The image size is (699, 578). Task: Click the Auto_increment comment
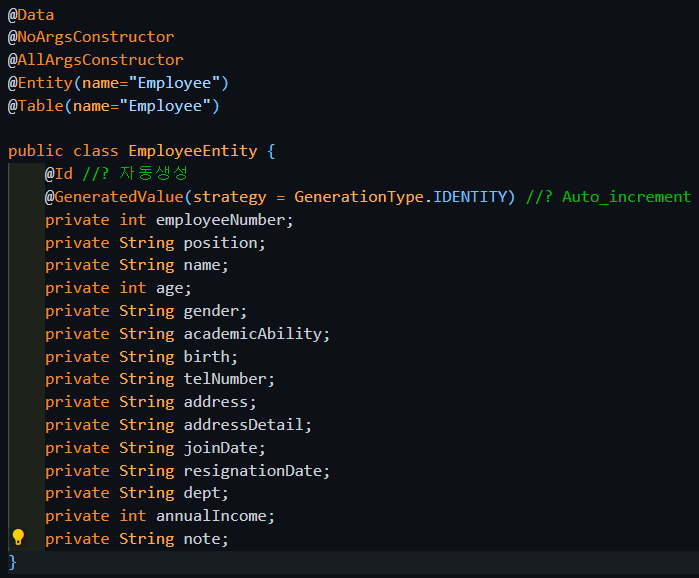coord(626,197)
